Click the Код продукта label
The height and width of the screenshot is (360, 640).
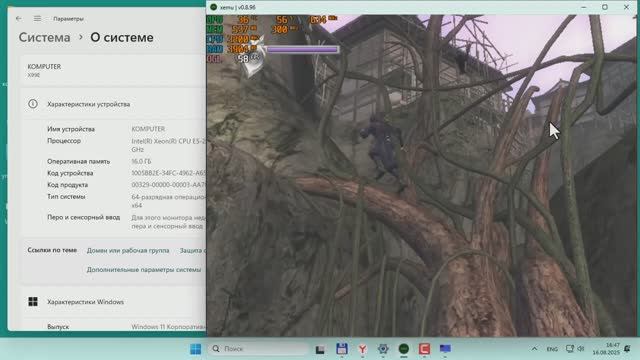(67, 185)
